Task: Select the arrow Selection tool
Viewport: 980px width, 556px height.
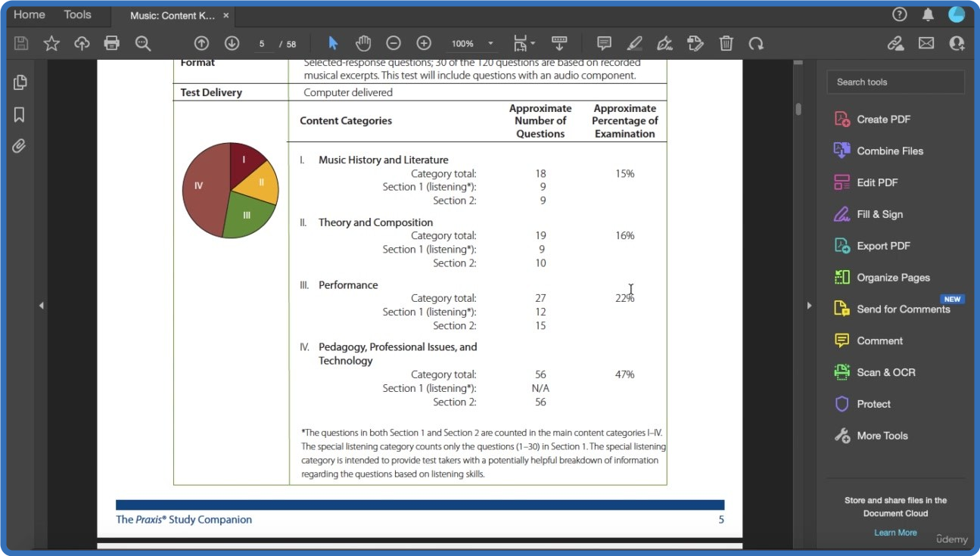Action: click(333, 43)
